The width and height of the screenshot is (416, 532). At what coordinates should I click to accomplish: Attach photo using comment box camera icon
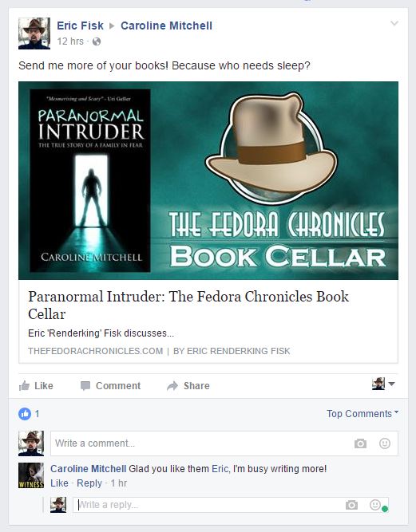click(x=360, y=443)
